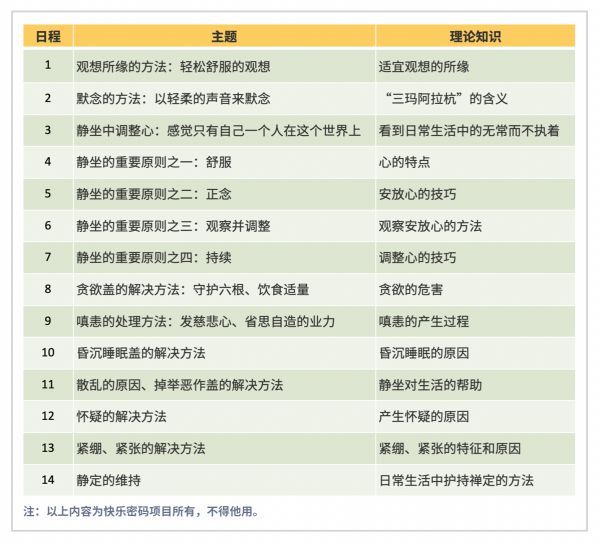Click '紧绷、紧张的解决方法' cell
The image size is (600, 546).
point(224,448)
